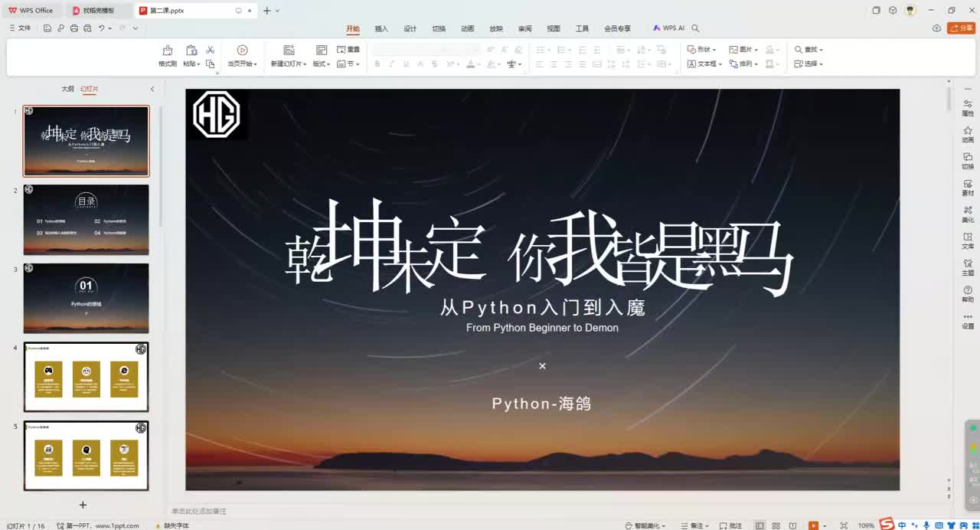Image resolution: width=980 pixels, height=530 pixels.
Task: Switch to Reading view in status bar
Action: [793, 525]
